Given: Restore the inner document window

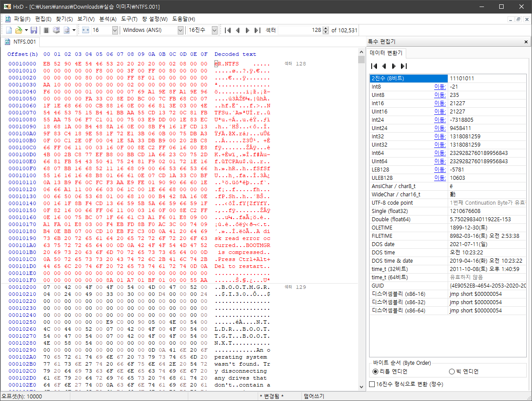Looking at the screenshot, I should pyautogui.click(x=518, y=19).
